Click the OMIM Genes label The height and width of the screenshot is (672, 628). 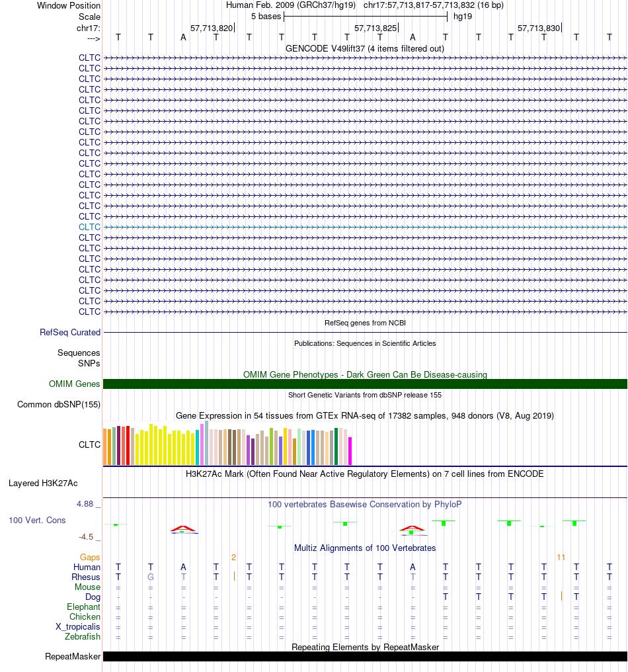click(75, 384)
